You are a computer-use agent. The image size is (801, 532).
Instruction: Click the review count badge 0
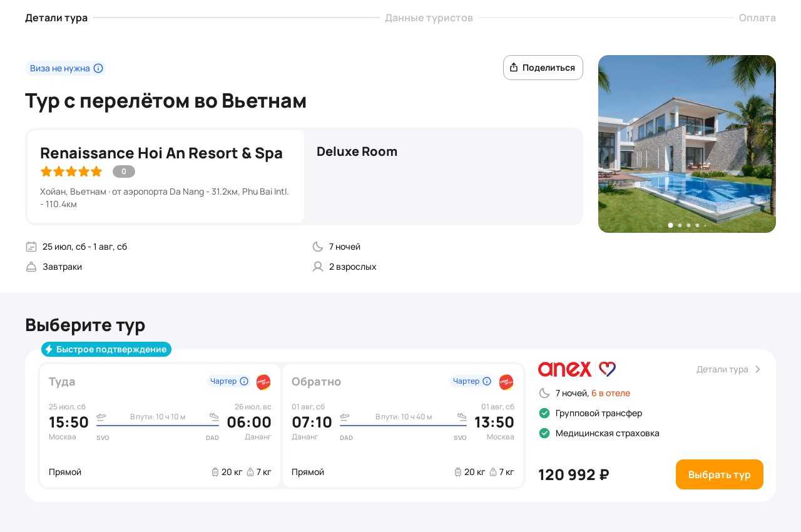124,171
